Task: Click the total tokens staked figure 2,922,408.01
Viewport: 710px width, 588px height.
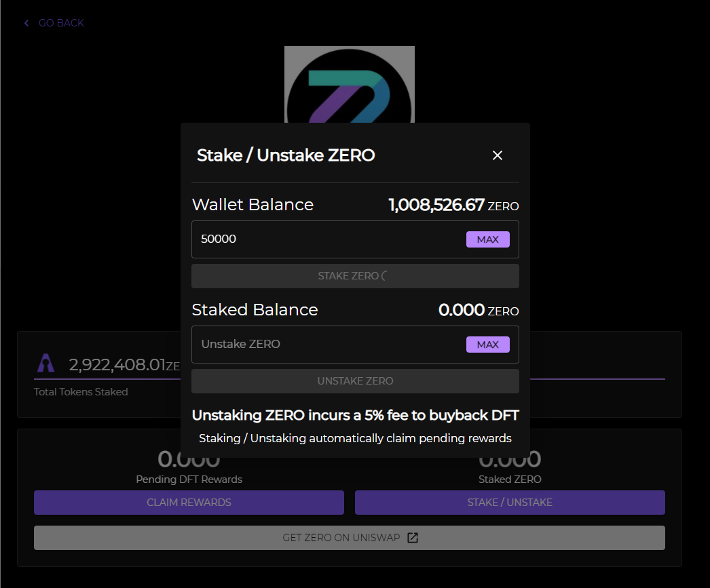Action: click(117, 365)
